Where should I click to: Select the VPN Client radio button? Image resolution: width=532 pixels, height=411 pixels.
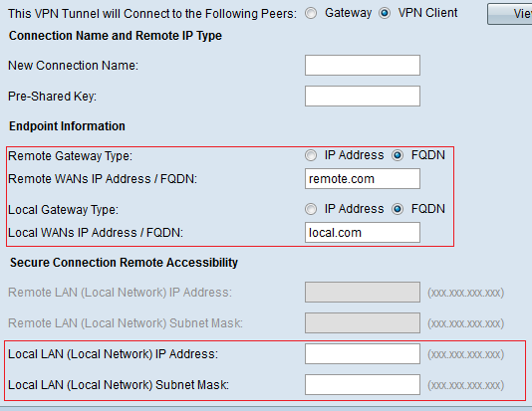385,13
